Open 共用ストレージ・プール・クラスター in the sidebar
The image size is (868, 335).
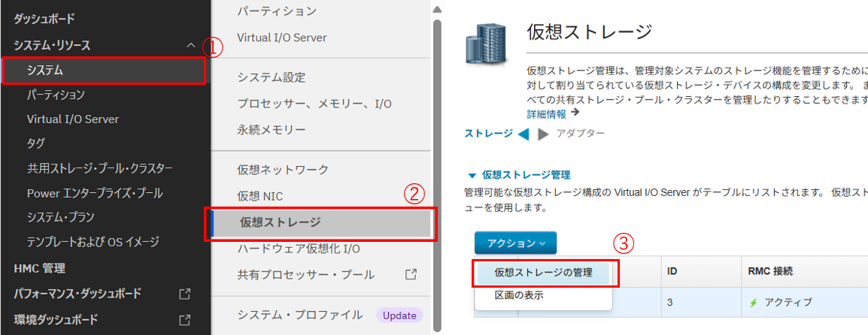coord(99,168)
